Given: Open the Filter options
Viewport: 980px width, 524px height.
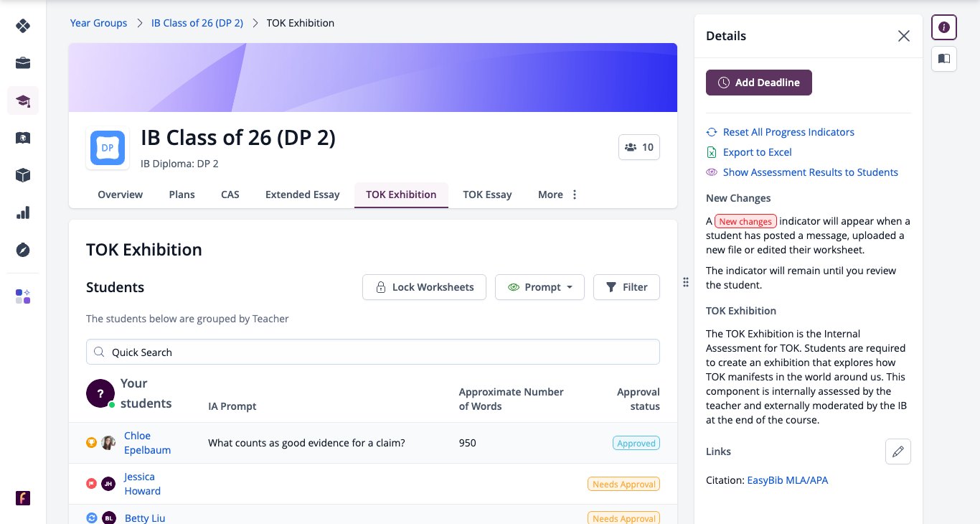Looking at the screenshot, I should (626, 287).
